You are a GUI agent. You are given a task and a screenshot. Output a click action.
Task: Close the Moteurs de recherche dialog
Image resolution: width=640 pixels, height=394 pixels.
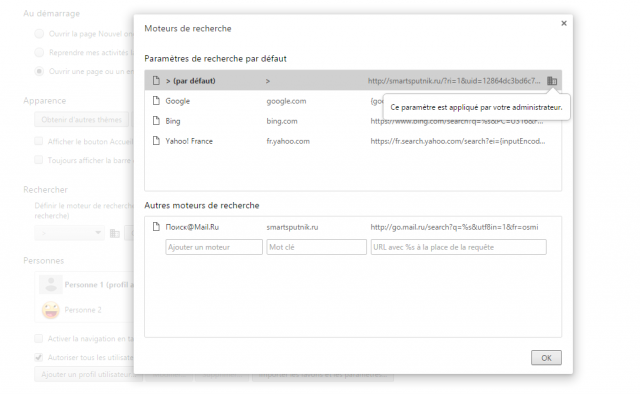pos(564,23)
